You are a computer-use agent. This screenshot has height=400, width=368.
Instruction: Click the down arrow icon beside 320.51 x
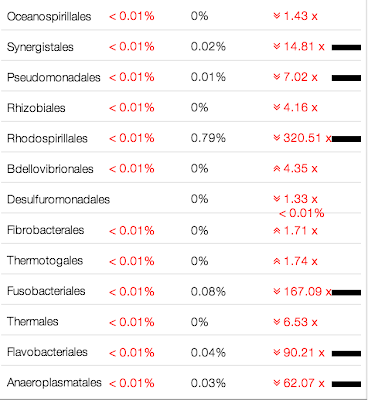tap(276, 138)
